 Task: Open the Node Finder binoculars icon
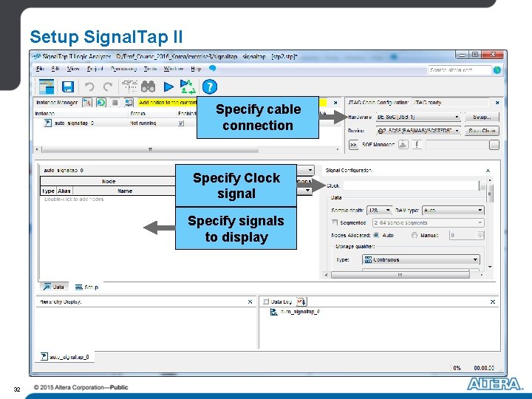point(149,87)
